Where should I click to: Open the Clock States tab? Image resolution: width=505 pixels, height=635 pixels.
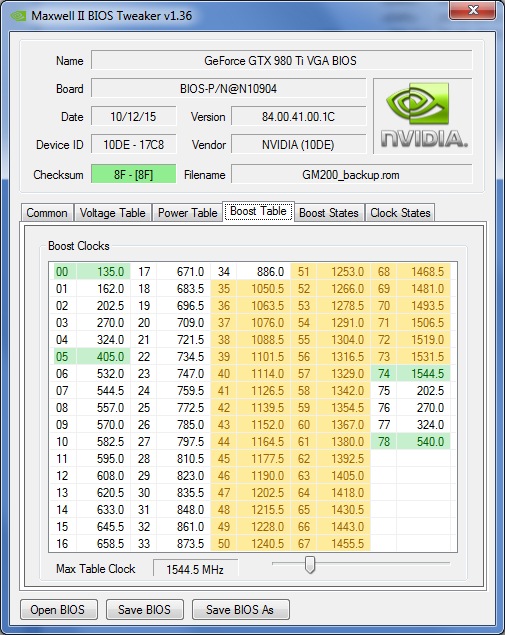(x=400, y=213)
